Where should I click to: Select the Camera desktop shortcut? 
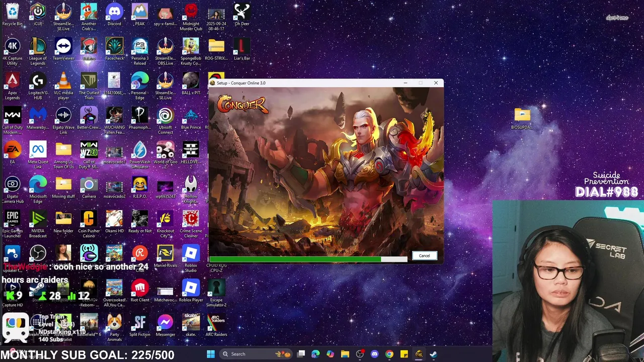(x=89, y=188)
